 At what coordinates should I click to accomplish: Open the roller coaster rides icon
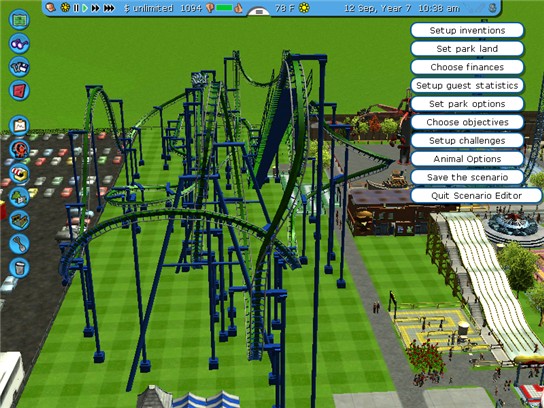pos(19,149)
